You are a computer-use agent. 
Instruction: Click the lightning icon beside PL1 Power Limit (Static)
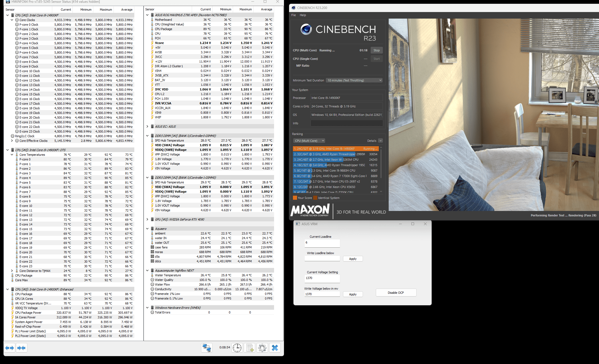pyautogui.click(x=13, y=331)
